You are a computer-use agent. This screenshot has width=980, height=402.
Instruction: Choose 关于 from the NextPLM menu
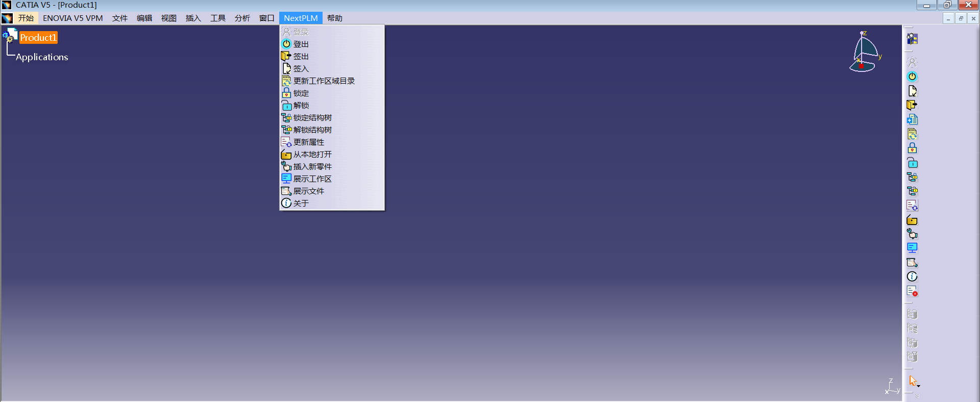[x=332, y=204]
